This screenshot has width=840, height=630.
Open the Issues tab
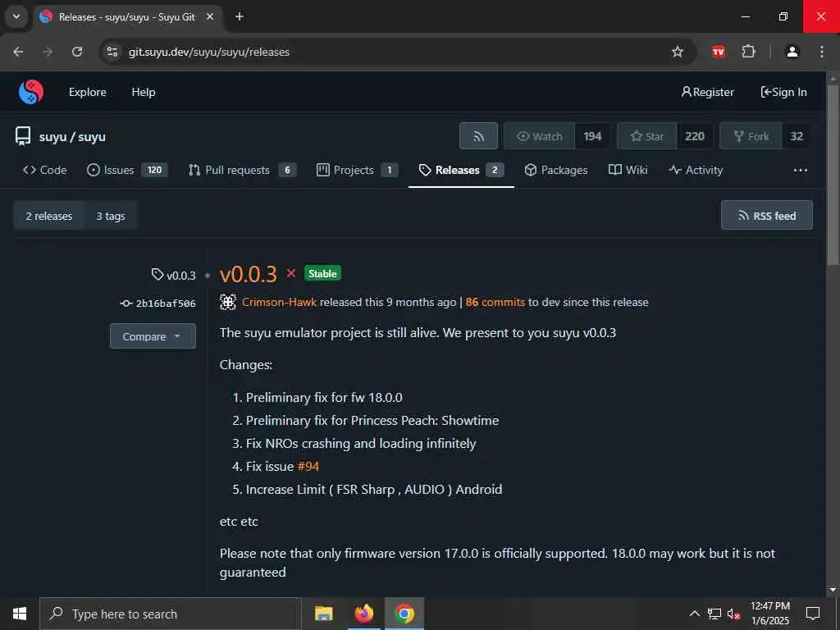point(127,170)
